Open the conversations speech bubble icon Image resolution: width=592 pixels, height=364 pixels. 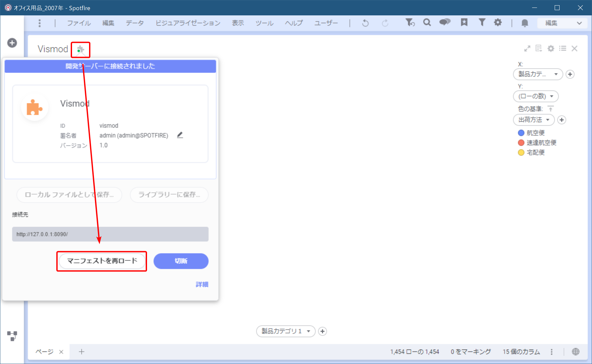point(445,22)
